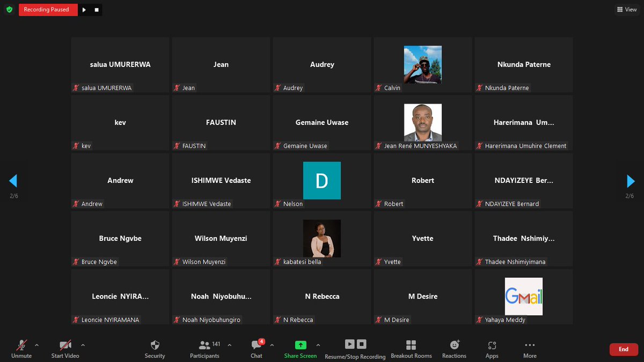Click muted mic icon beside Andrew label
The image size is (644, 362).
tap(76, 204)
